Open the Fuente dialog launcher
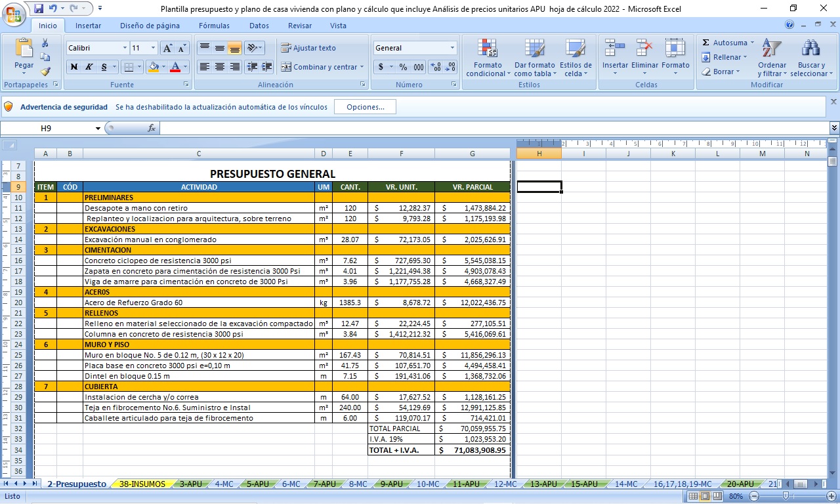 click(x=186, y=85)
